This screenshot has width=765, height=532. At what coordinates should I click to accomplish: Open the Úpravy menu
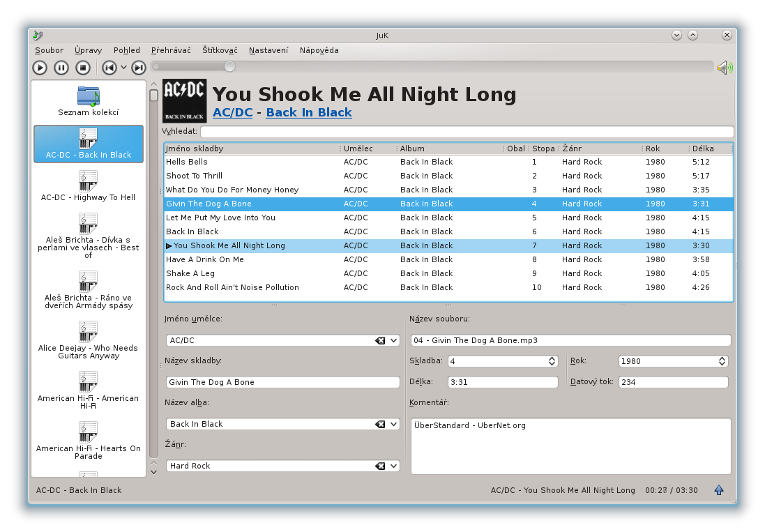point(89,50)
